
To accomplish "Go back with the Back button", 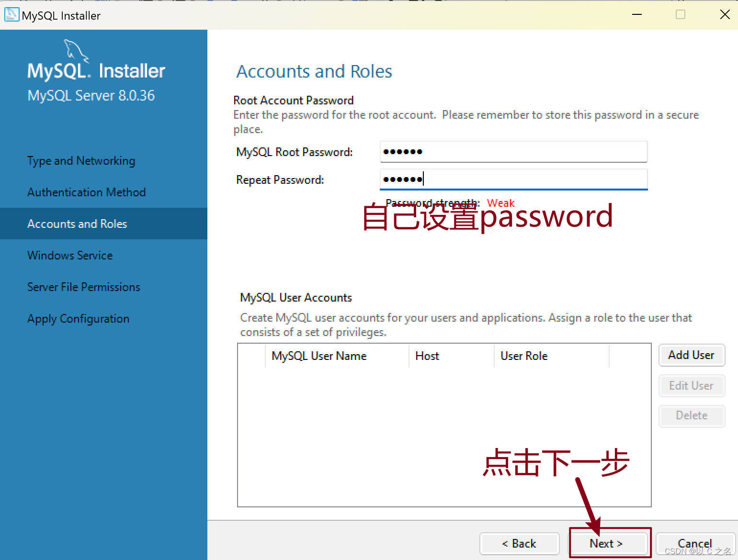I will (519, 544).
